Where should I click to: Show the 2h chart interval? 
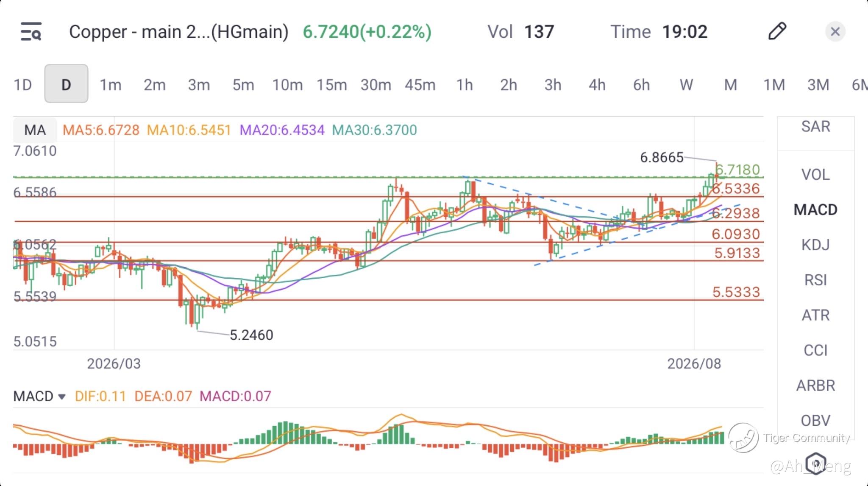[x=509, y=85]
